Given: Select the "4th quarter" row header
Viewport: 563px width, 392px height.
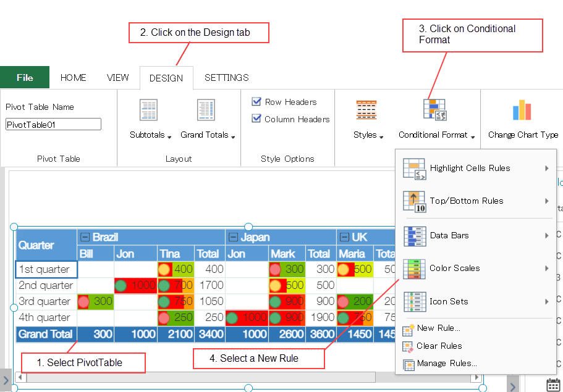Looking at the screenshot, I should (46, 318).
